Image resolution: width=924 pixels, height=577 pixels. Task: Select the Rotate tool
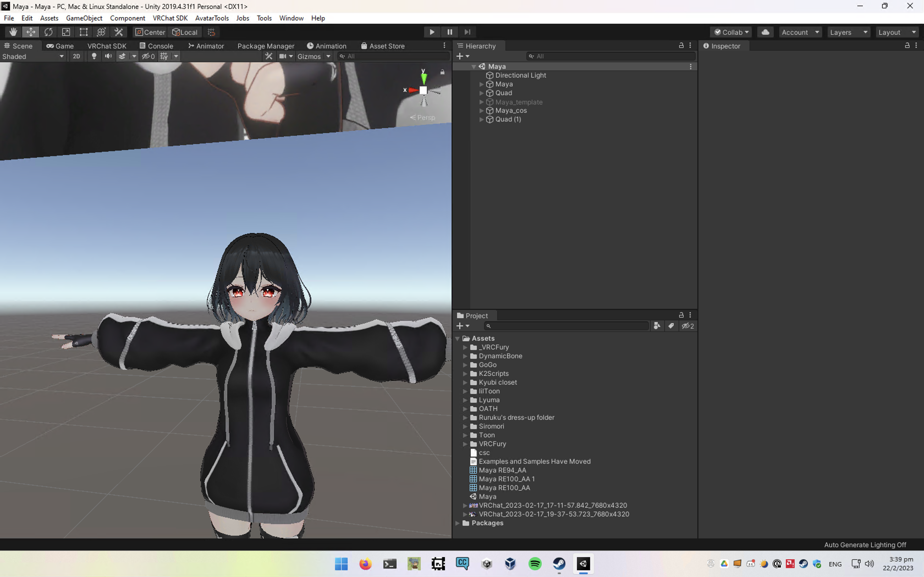pos(48,32)
